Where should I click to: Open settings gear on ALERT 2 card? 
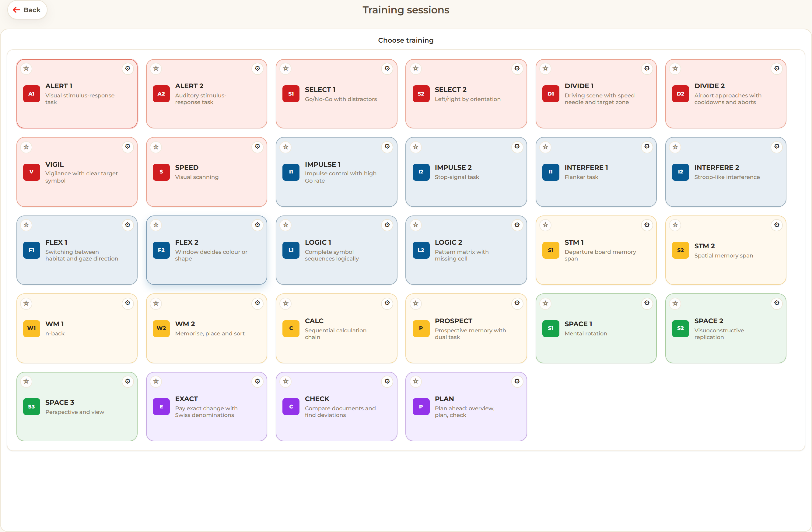point(257,68)
